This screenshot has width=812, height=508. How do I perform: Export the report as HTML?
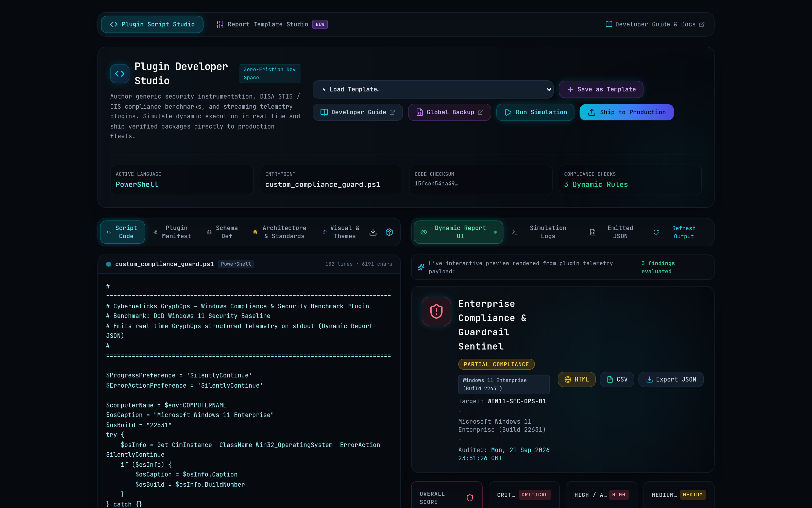point(577,379)
